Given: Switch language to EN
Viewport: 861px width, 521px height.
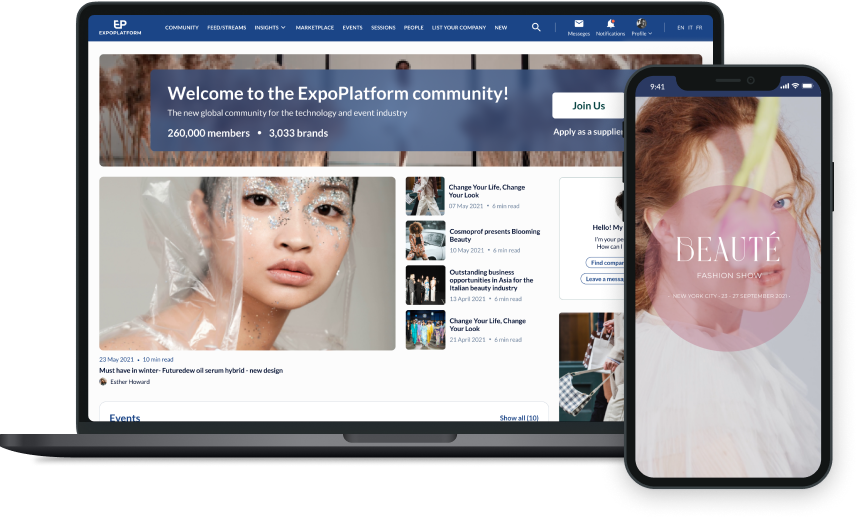Looking at the screenshot, I should [681, 27].
